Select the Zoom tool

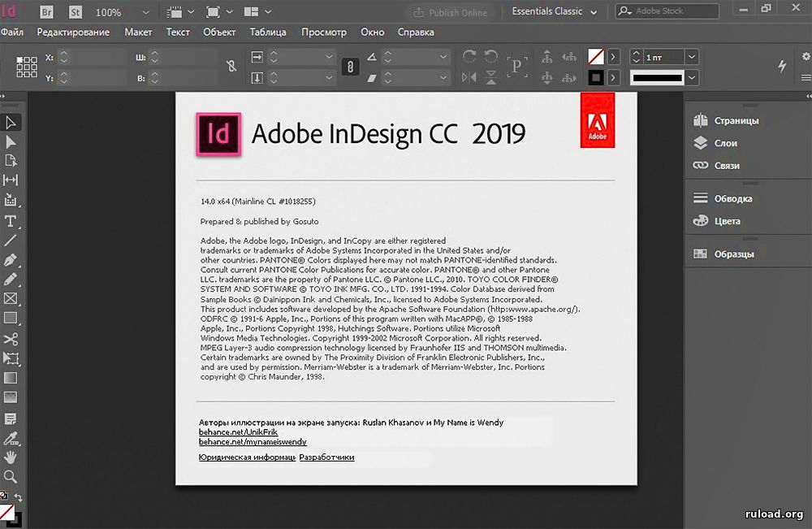(x=11, y=476)
